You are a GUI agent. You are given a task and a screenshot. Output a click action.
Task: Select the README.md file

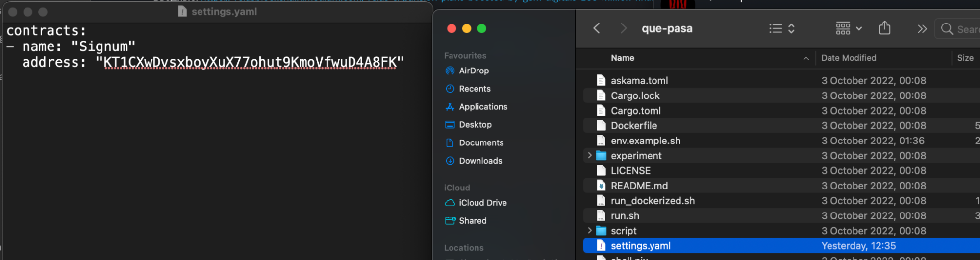coord(639,186)
